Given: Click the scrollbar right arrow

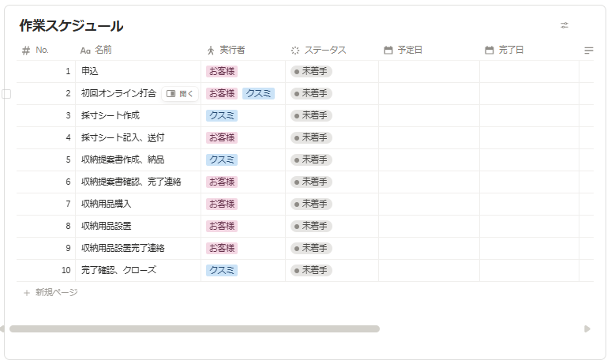Looking at the screenshot, I should click(x=587, y=328).
